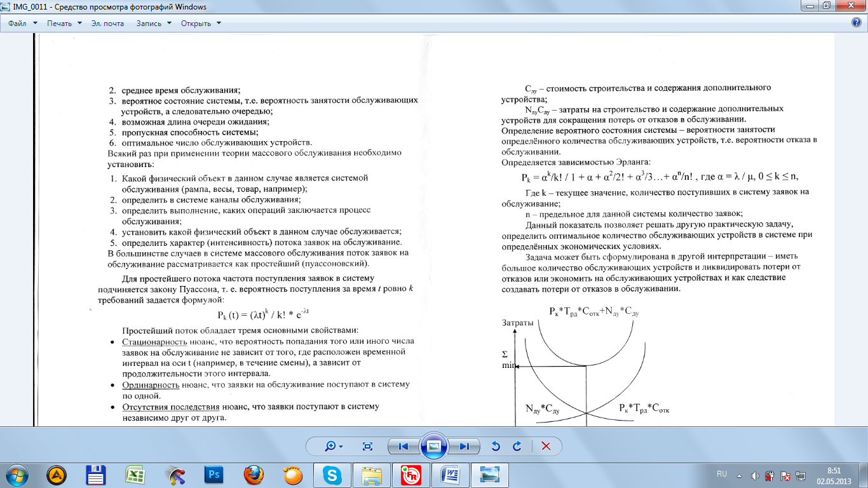Image resolution: width=868 pixels, height=488 pixels.
Task: Click the Erlang formula line starting Pk = αk/k!
Action: [659, 176]
